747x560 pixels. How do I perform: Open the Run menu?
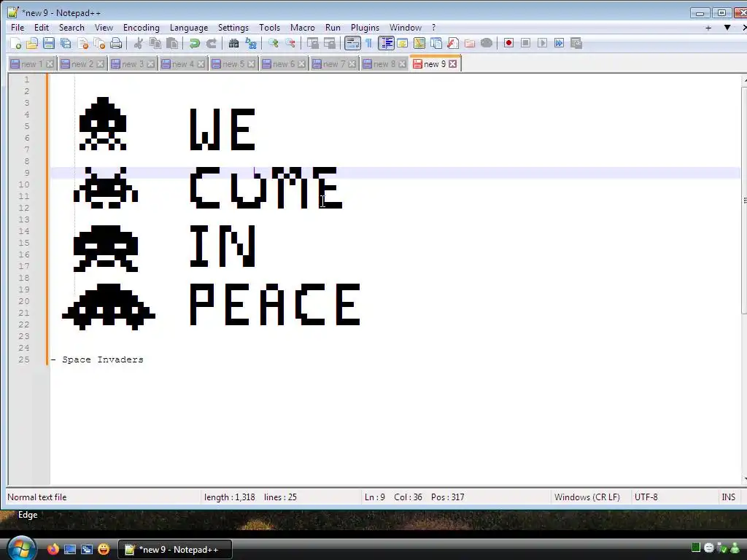(333, 28)
